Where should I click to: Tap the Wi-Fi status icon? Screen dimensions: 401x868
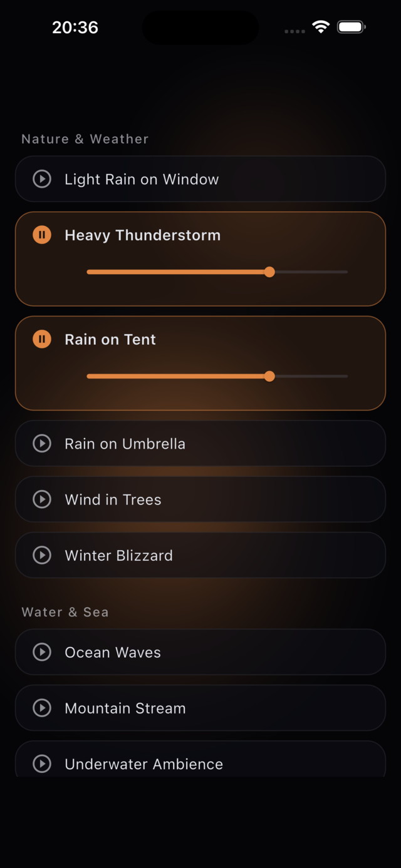(x=321, y=27)
